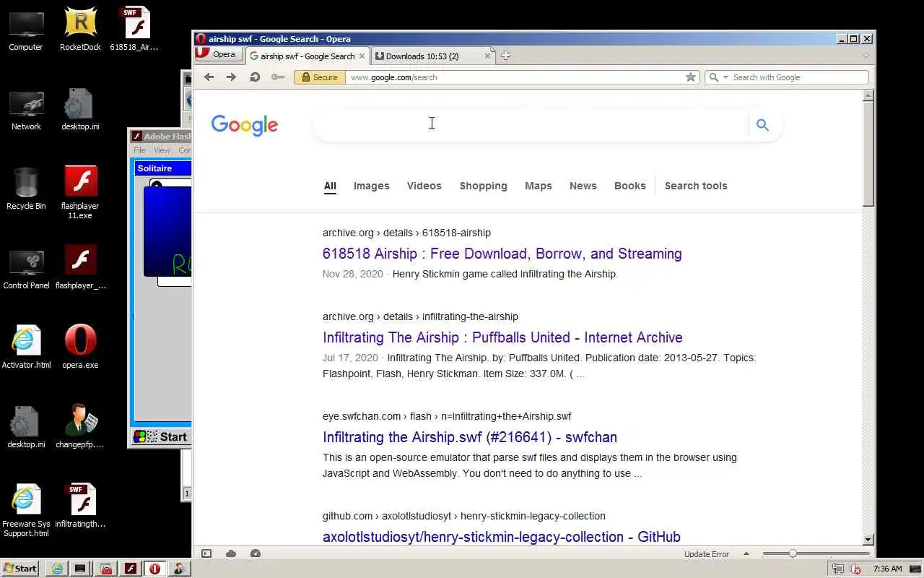Adjust the Opera zoom slider handle
Screen dimensions: 924x578
click(x=793, y=553)
